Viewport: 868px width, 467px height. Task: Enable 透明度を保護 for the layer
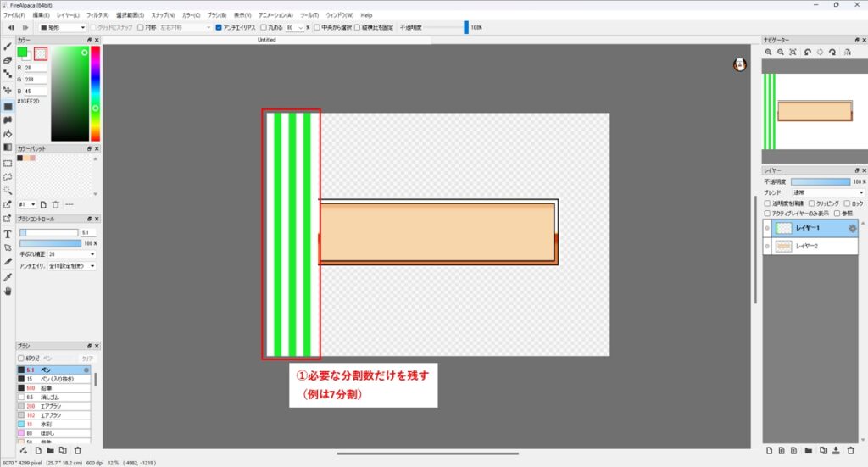[768, 203]
